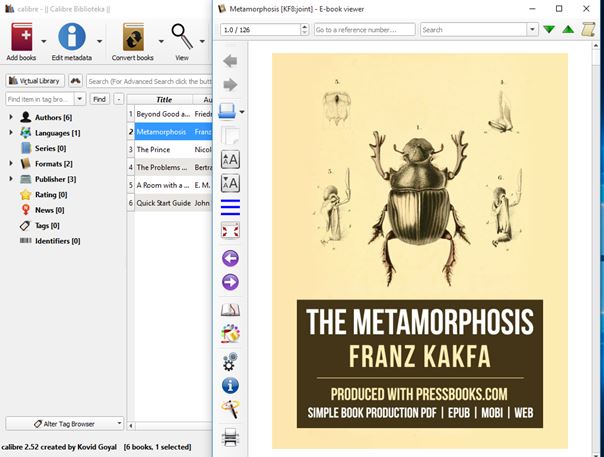Toggle full screen mode in viewer
The width and height of the screenshot is (604, 457).
[230, 232]
